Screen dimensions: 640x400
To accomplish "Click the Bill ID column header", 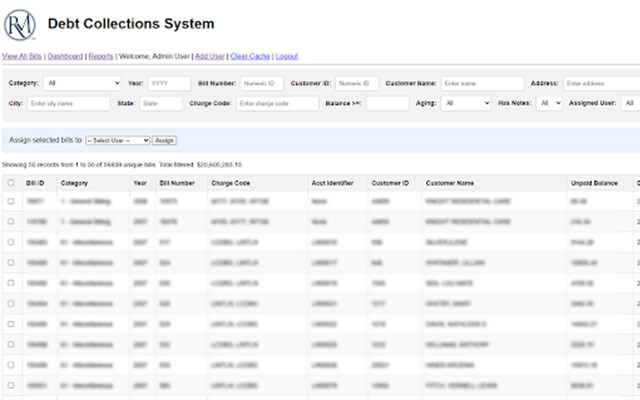I will (35, 183).
